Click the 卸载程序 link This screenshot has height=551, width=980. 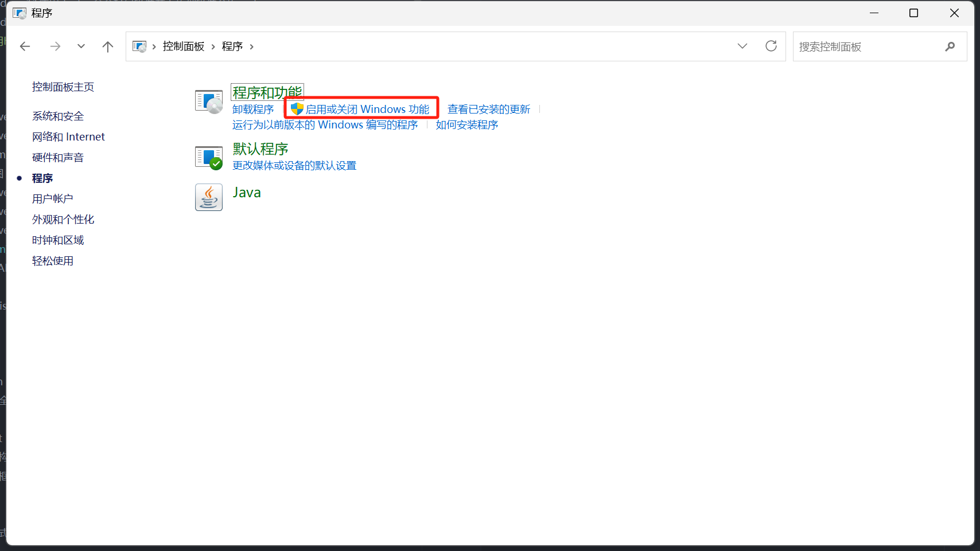[253, 109]
